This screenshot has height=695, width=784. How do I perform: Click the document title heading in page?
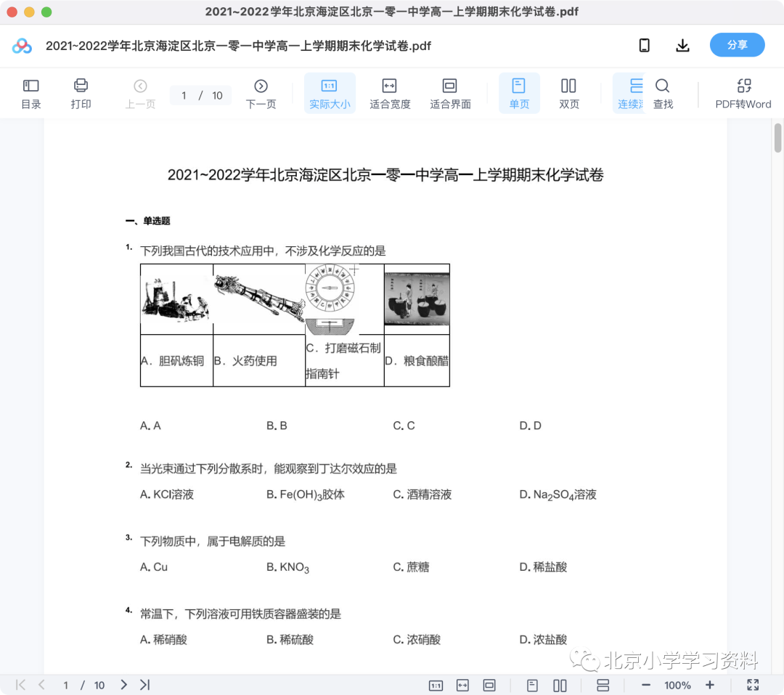tap(385, 175)
